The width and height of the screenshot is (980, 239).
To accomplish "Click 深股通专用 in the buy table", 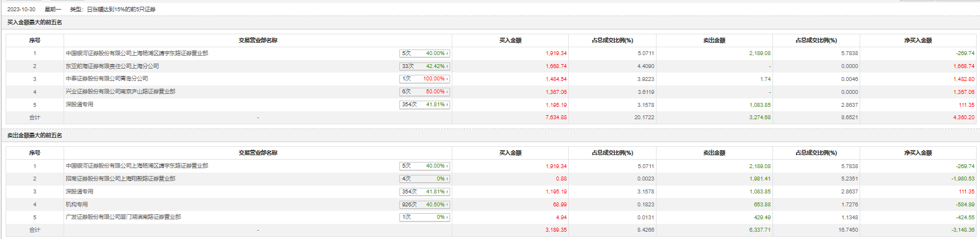I will point(79,105).
